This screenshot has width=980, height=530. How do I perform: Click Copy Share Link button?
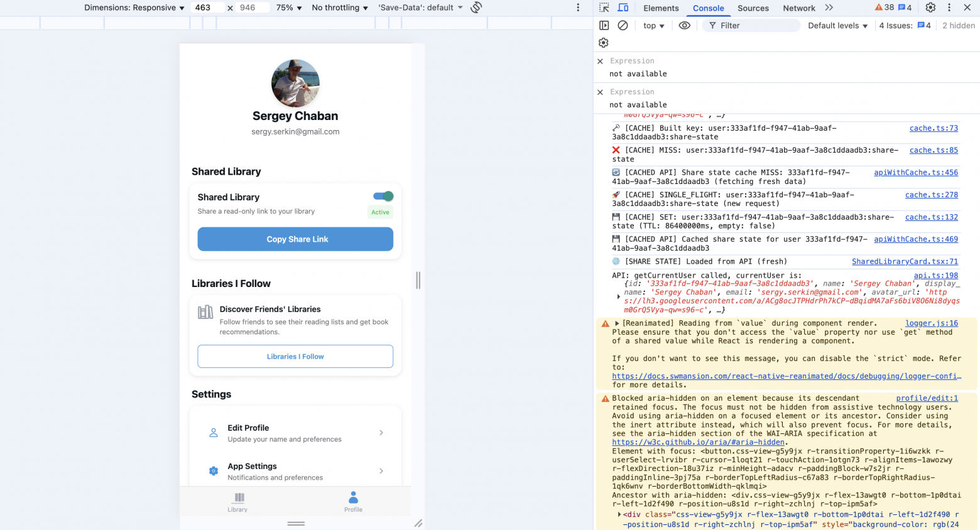pyautogui.click(x=295, y=239)
